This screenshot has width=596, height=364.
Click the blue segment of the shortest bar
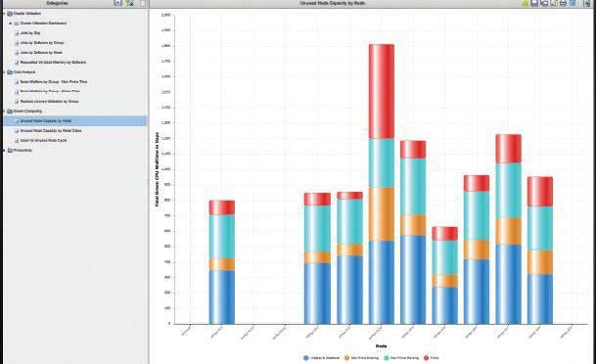coord(444,305)
